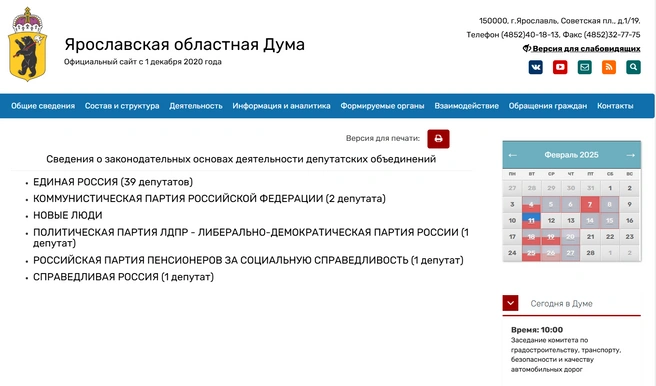The height and width of the screenshot is (386, 656).
Task: Select February 6 in calendar
Action: coord(571,205)
